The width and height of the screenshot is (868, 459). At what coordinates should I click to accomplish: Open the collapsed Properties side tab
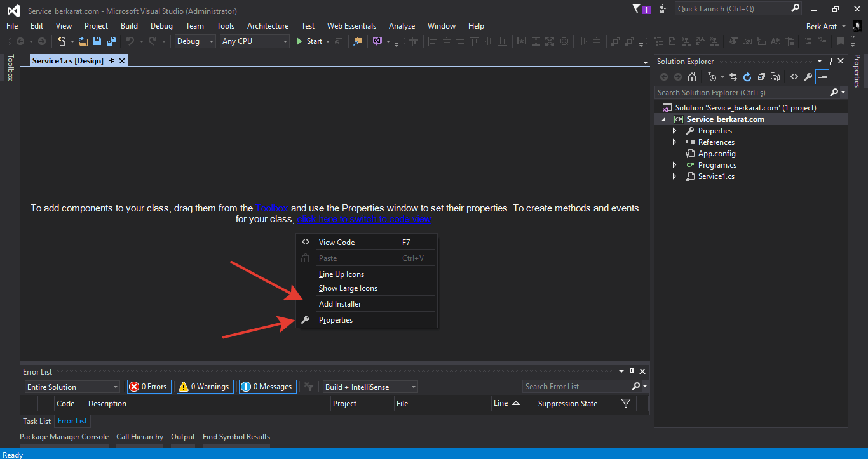[x=857, y=71]
